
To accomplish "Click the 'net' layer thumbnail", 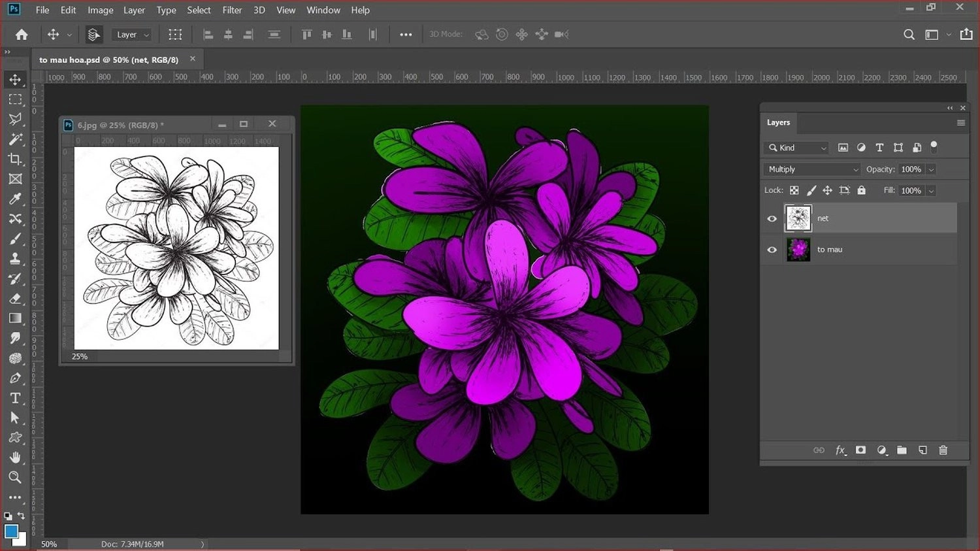I will pyautogui.click(x=798, y=218).
